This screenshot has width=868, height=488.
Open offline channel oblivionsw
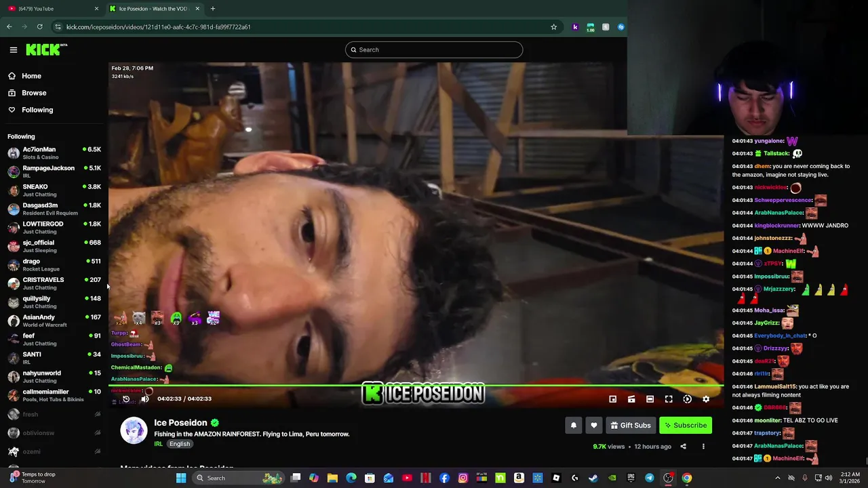pos(54,433)
